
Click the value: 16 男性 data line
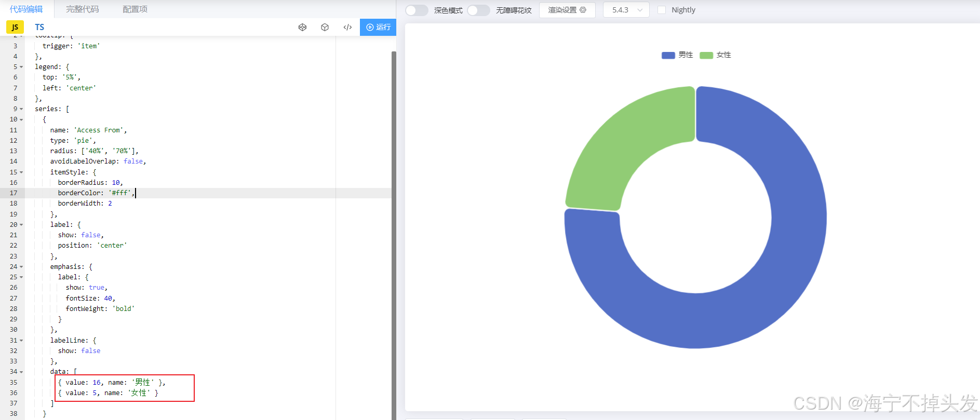tap(112, 383)
